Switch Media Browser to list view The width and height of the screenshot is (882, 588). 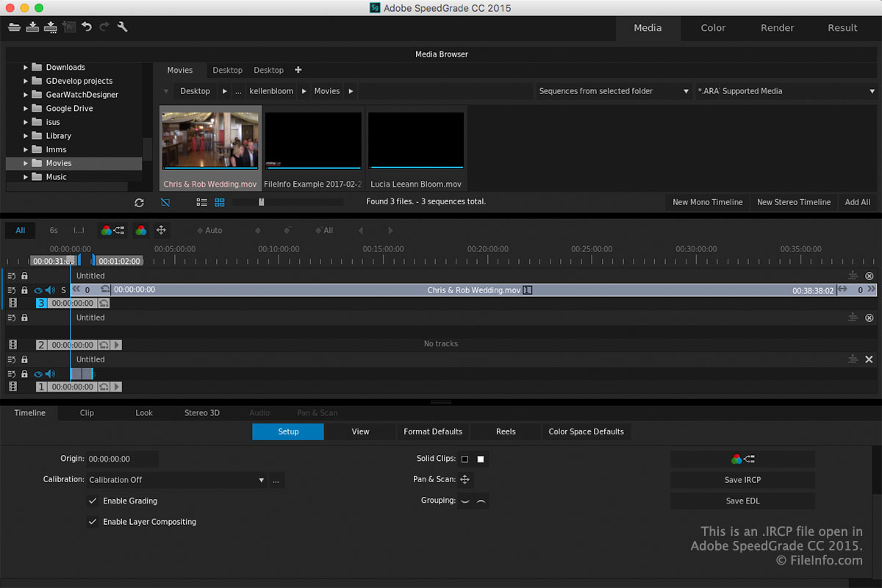coord(201,202)
